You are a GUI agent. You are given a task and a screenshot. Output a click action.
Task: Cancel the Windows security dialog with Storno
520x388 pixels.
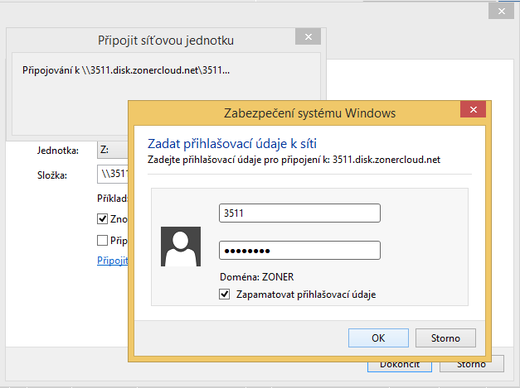pos(445,338)
